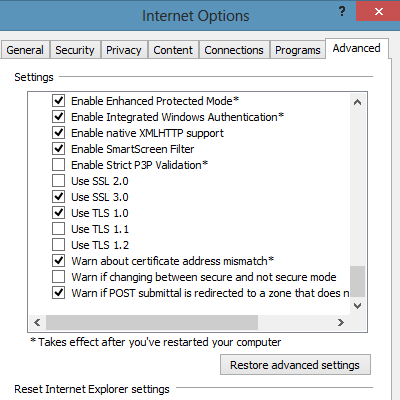Click the 'Use SSL 3.0' label text

click(100, 197)
